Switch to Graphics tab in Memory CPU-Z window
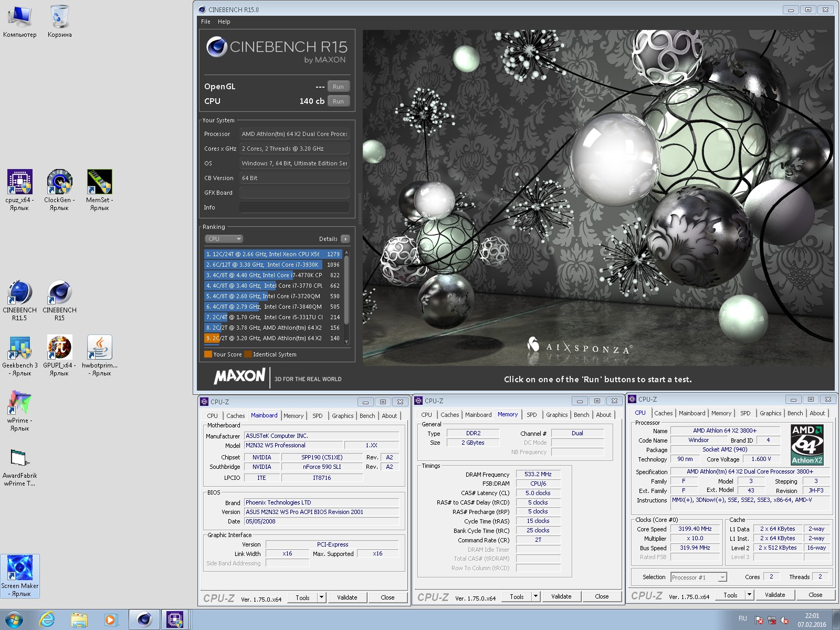This screenshot has width=840, height=630. [556, 415]
